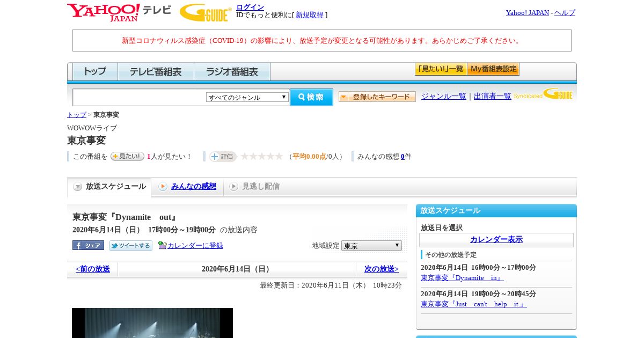Click the 2020年6月14日（日） date header
644x338 pixels.
237,269
